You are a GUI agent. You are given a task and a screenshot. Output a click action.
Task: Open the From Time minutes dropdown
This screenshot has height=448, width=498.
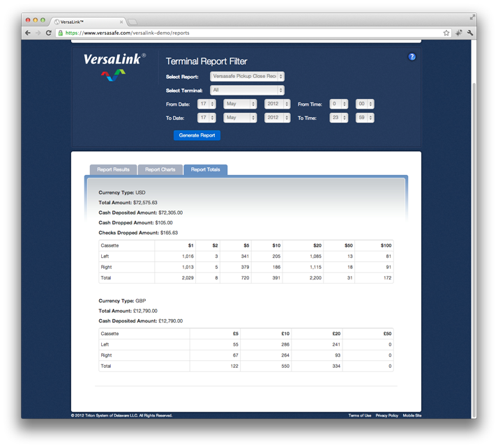pos(365,104)
